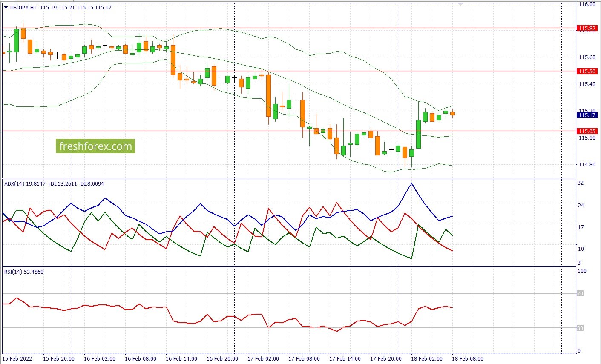Click the 114.80 price scale value
Viewport: 601px width, 364px height.
coord(587,165)
